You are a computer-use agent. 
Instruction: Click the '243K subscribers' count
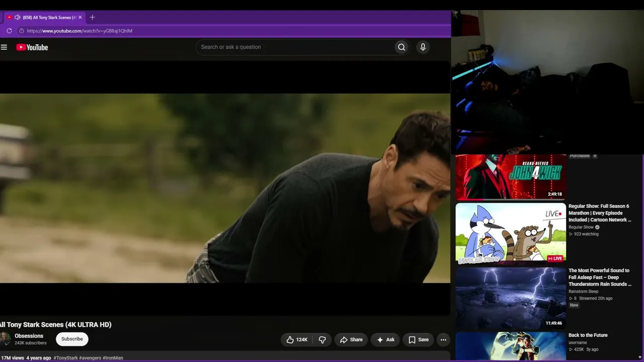point(31,343)
